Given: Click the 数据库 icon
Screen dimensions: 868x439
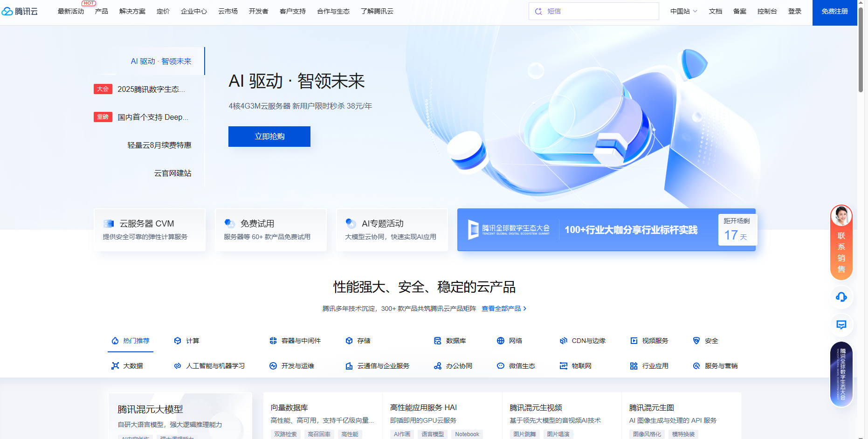Looking at the screenshot, I should pyautogui.click(x=438, y=341).
